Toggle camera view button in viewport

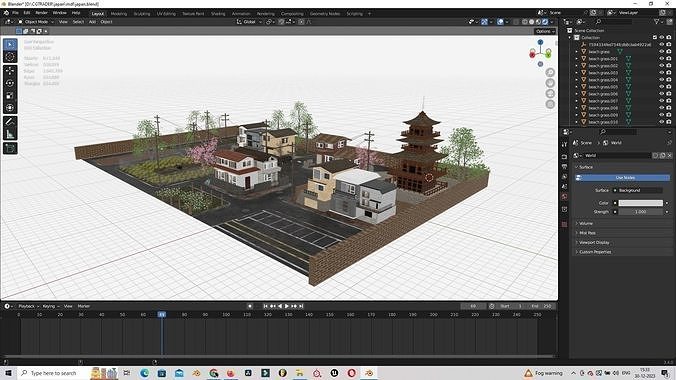pos(550,94)
